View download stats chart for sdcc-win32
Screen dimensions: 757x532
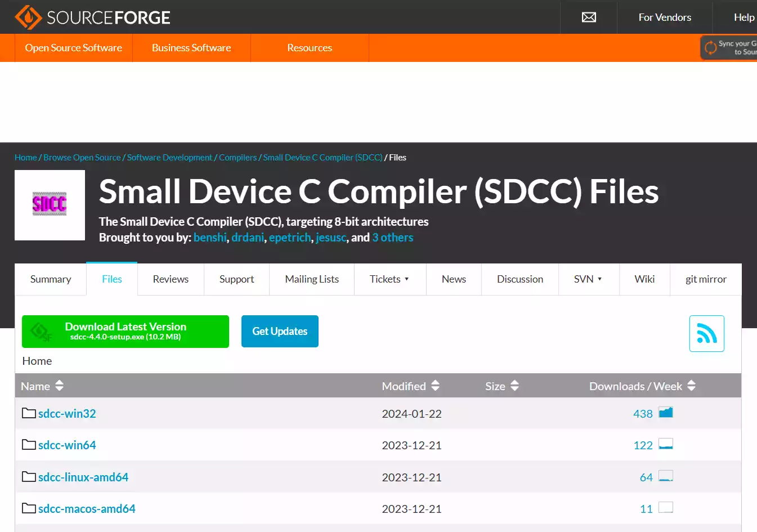point(666,413)
